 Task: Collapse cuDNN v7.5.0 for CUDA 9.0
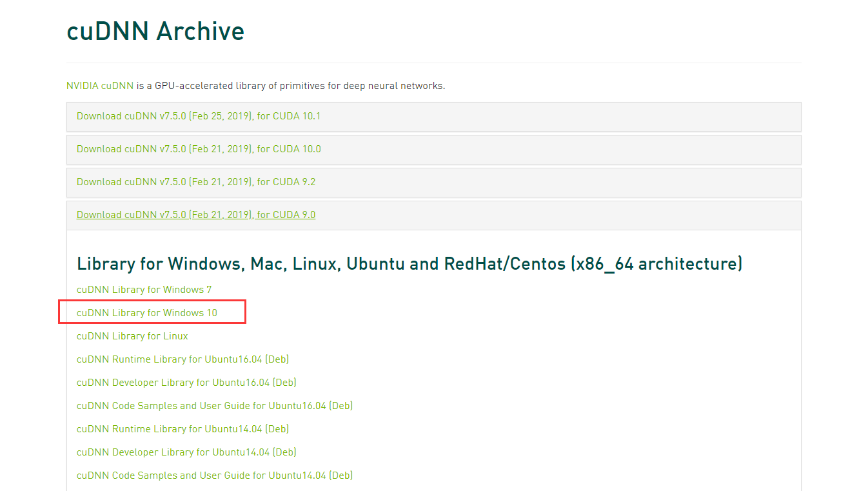click(x=196, y=215)
